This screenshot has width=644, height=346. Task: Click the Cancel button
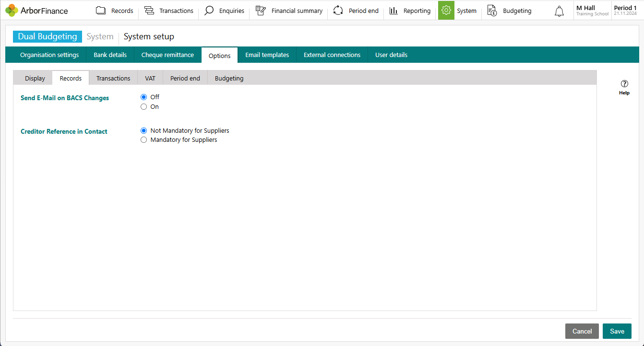click(x=582, y=331)
